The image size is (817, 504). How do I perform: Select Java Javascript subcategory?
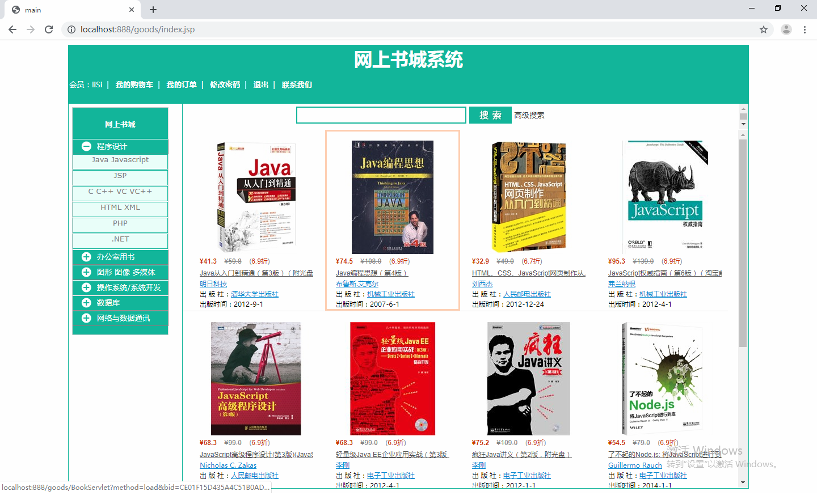pos(120,160)
